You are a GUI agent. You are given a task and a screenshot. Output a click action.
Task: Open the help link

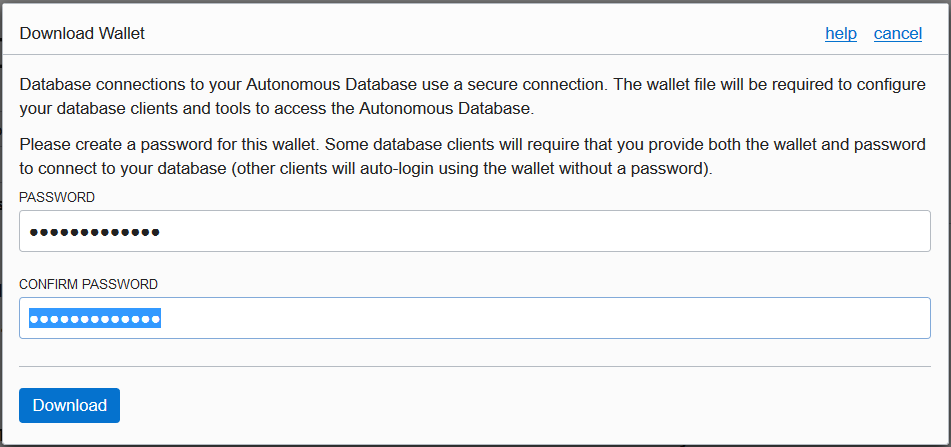[840, 33]
